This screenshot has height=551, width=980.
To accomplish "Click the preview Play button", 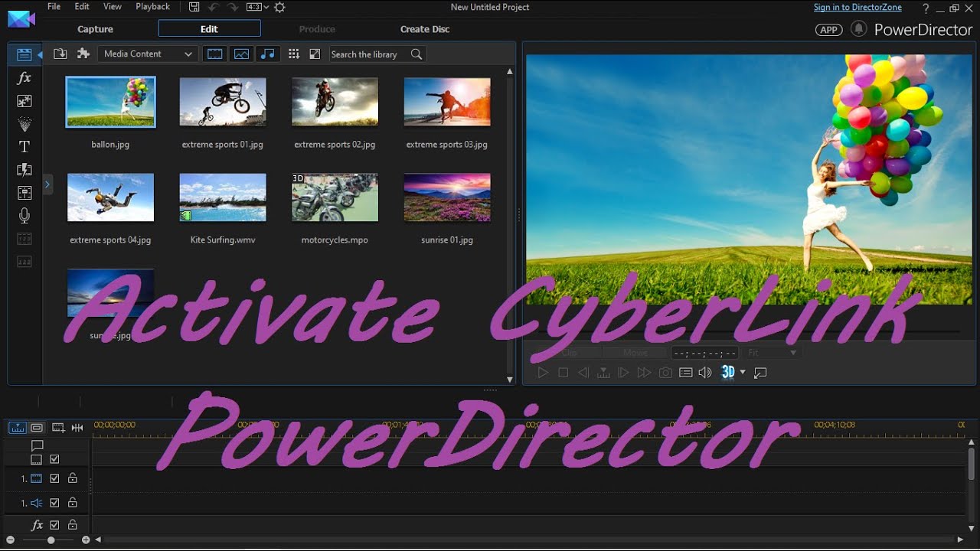I will coord(543,373).
